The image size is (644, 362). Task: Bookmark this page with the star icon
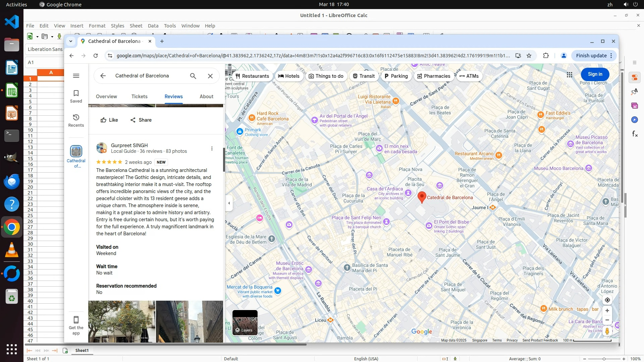click(x=529, y=56)
